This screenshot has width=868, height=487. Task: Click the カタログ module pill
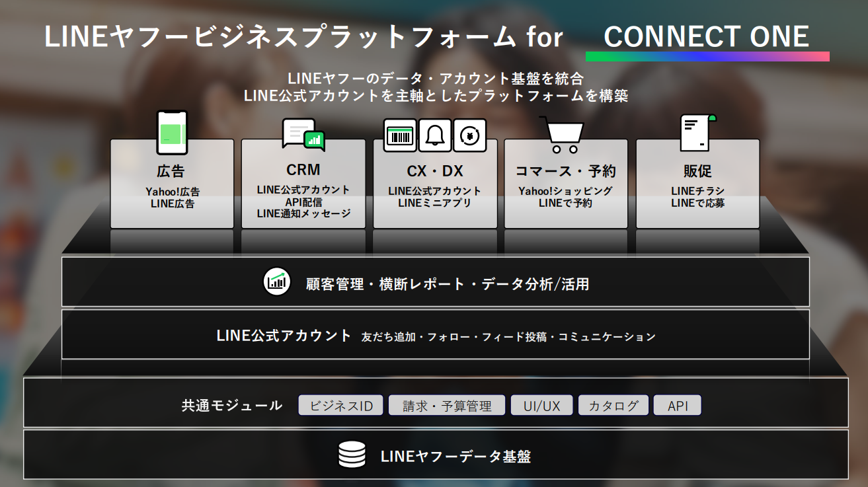[613, 405]
